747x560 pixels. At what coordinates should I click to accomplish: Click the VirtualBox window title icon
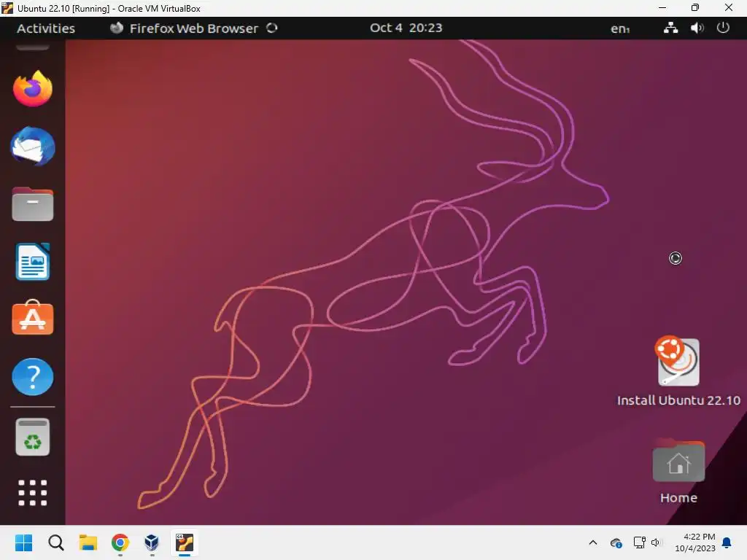pyautogui.click(x=7, y=8)
